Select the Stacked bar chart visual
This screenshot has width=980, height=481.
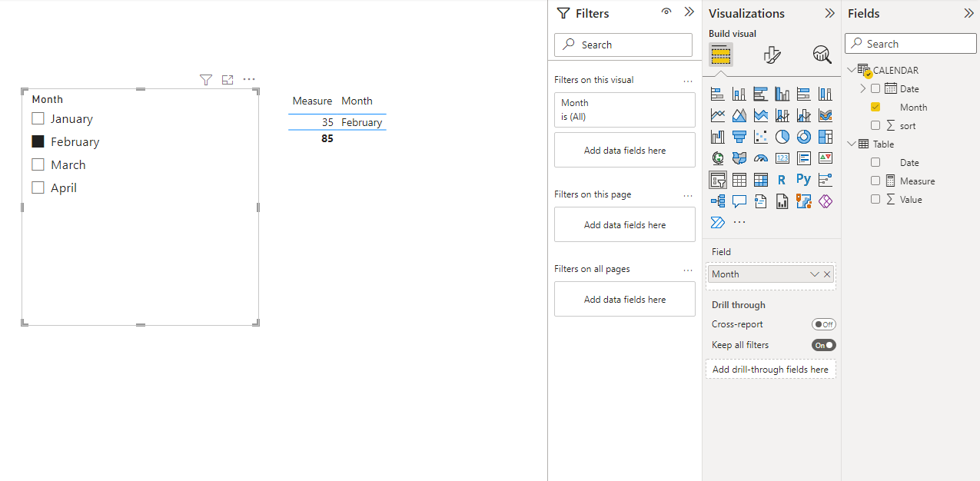[x=718, y=94]
